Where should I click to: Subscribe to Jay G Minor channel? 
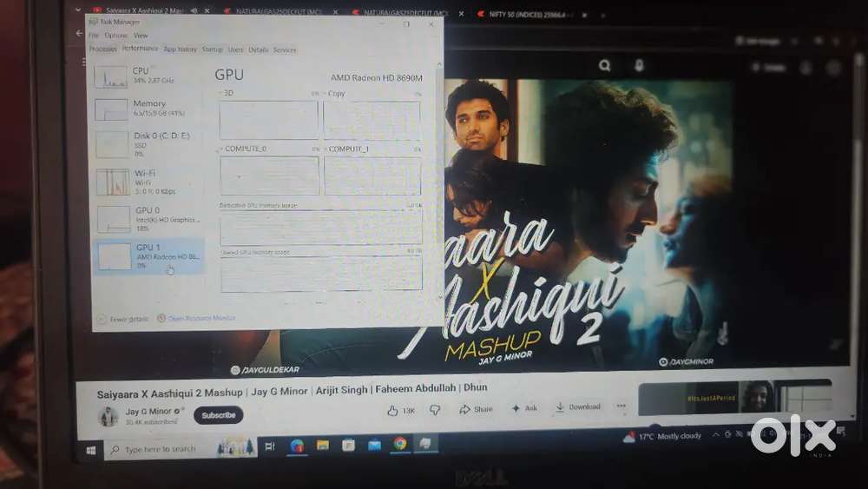point(219,415)
